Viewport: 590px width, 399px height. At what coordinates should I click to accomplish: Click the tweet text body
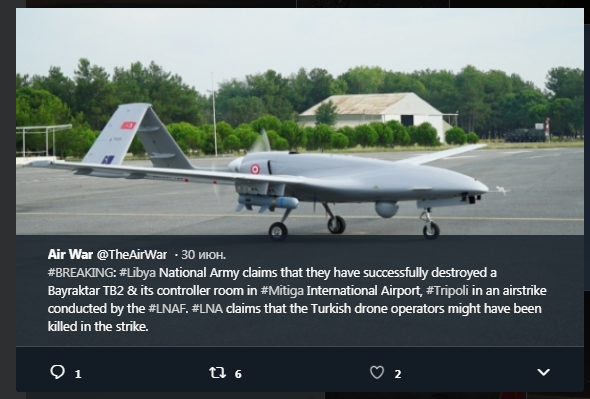coord(297,300)
